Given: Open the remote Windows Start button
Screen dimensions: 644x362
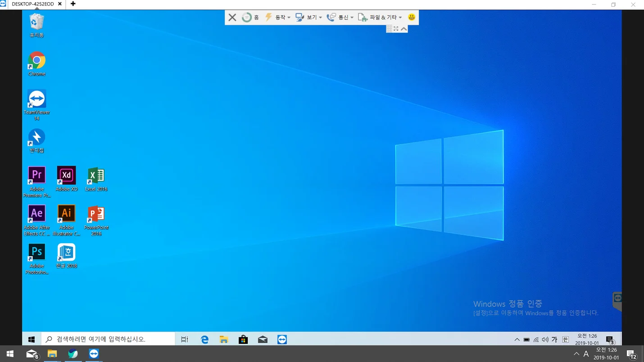Looking at the screenshot, I should coord(32,339).
